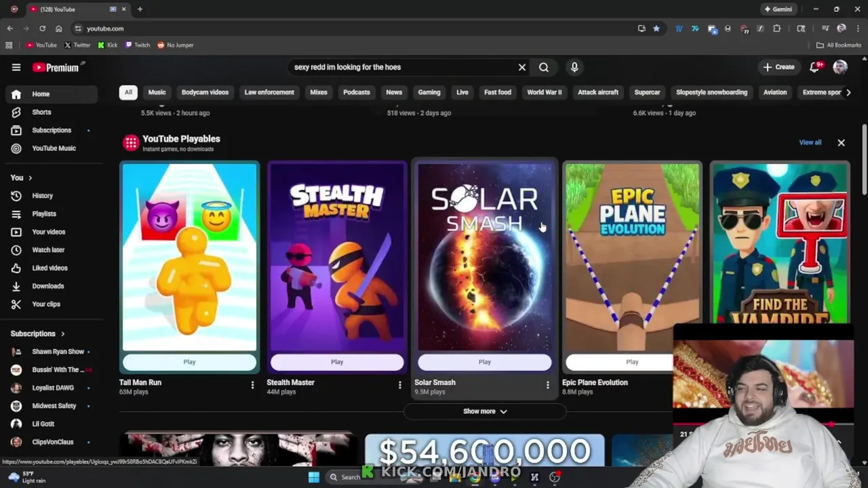The height and width of the screenshot is (488, 868).
Task: Click the search input field
Action: click(403, 67)
